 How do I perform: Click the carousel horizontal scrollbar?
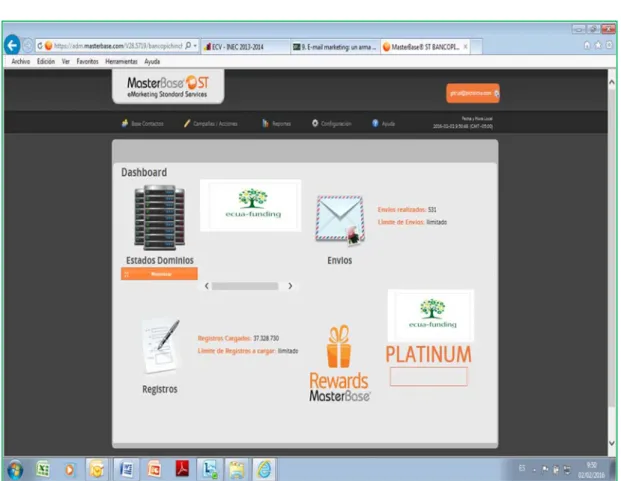[245, 286]
